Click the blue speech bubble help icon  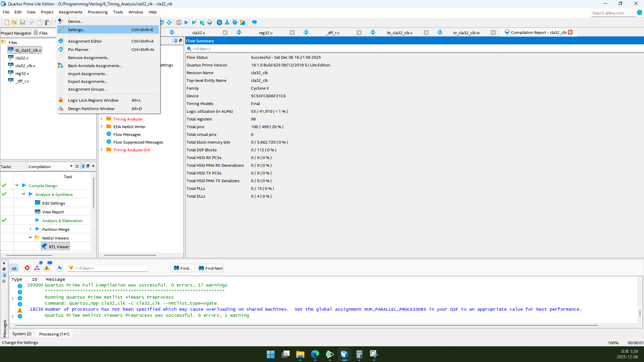(254, 22)
